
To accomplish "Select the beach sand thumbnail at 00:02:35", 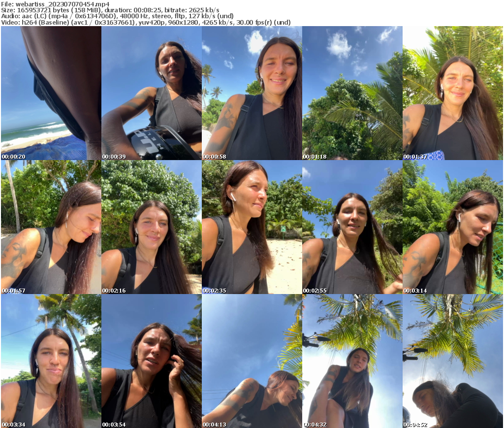I will click(252, 227).
